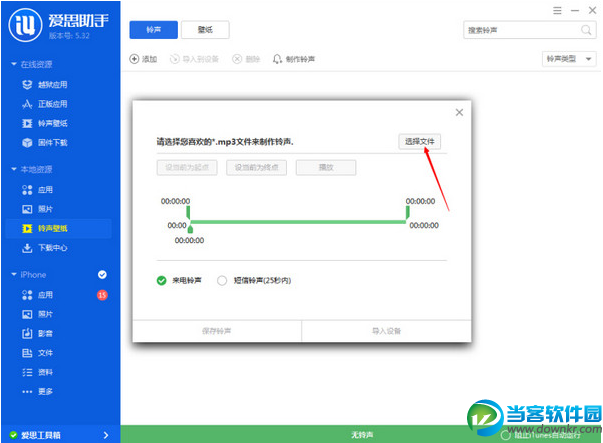Open local 照片 under 本地资源
The height and width of the screenshot is (443, 603).
click(37, 209)
